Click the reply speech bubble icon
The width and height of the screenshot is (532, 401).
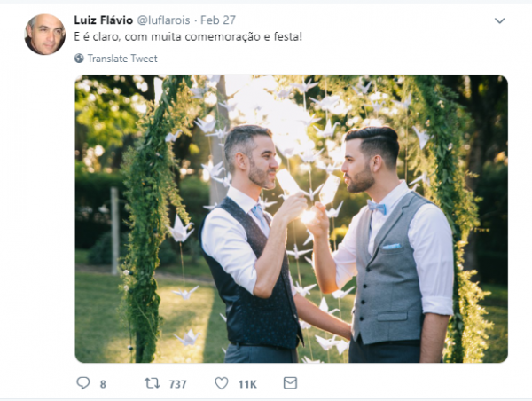(x=83, y=383)
